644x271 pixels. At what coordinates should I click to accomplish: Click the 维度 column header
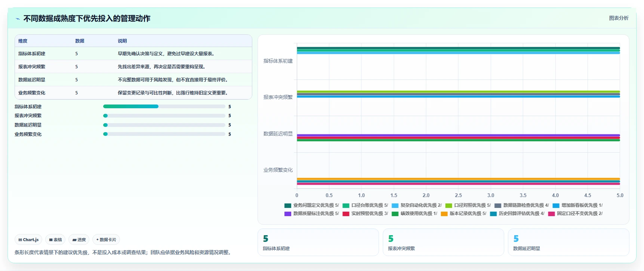pyautogui.click(x=23, y=41)
